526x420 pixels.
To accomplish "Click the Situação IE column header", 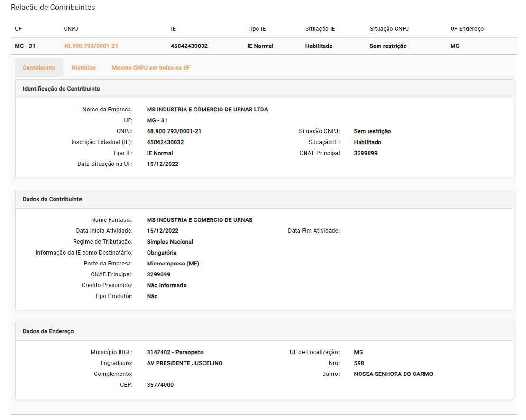I will tap(320, 29).
